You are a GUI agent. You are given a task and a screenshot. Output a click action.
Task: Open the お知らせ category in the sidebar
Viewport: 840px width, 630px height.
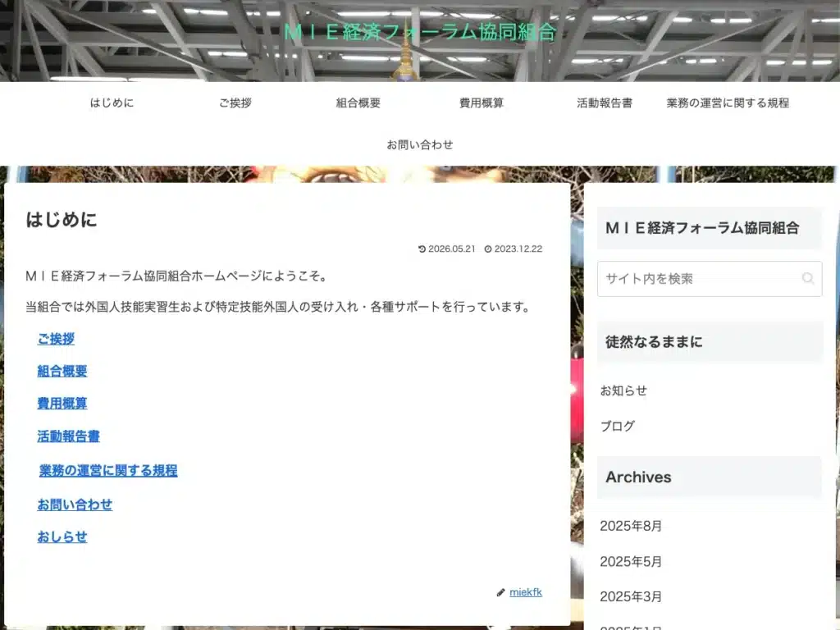[623, 390]
